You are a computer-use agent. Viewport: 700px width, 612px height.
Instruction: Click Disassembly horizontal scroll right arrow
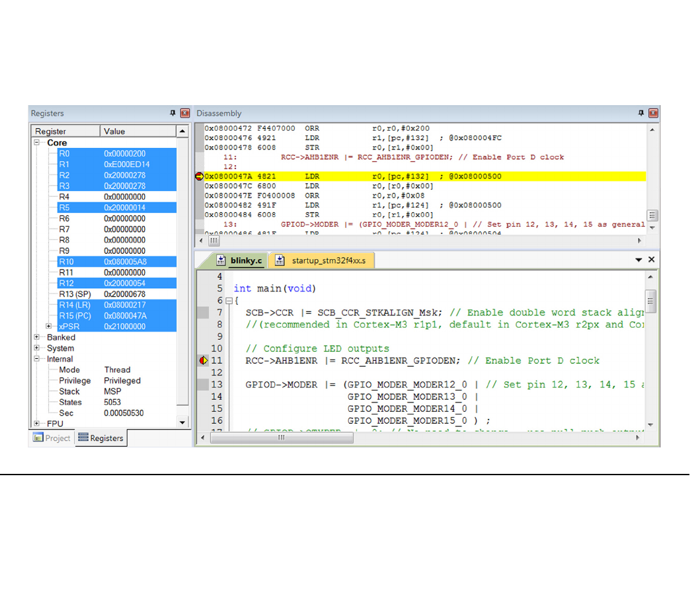click(639, 241)
